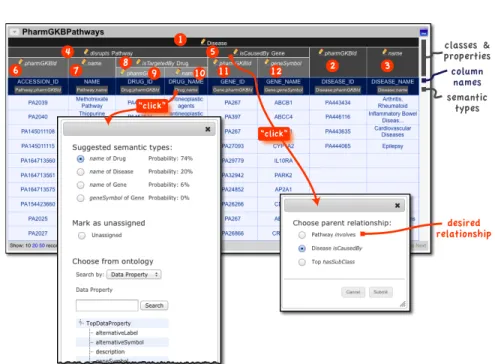Click the pencil icon beside geneSymbol

(x=267, y=62)
